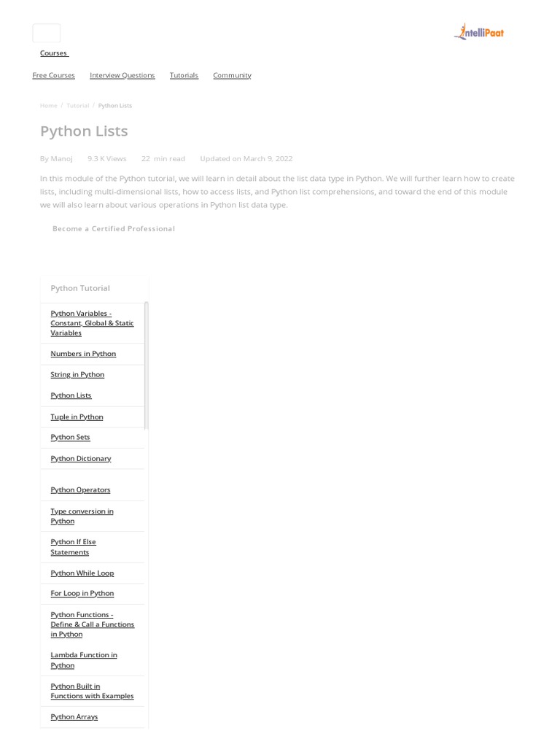This screenshot has height=747, width=560.
Task: Open the Courses menu
Action: 53,53
